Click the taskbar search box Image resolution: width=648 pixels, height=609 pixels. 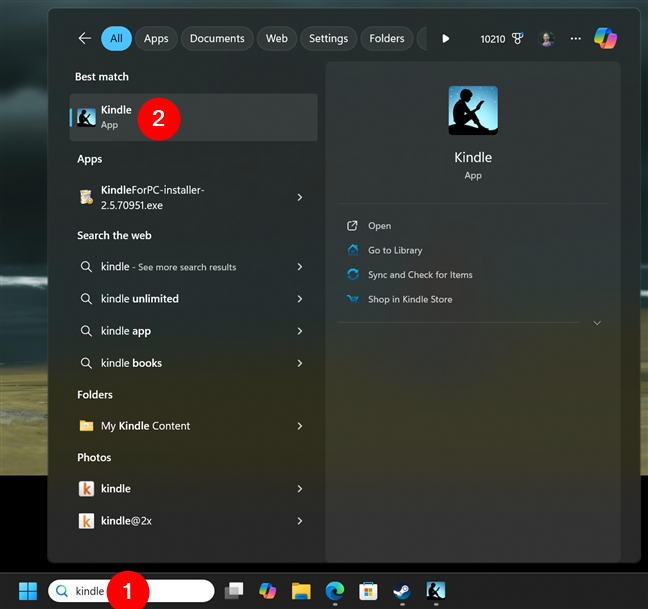[x=131, y=591]
